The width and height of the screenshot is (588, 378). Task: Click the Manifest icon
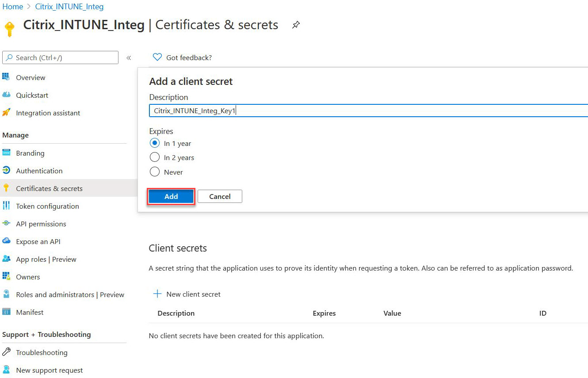click(x=6, y=312)
